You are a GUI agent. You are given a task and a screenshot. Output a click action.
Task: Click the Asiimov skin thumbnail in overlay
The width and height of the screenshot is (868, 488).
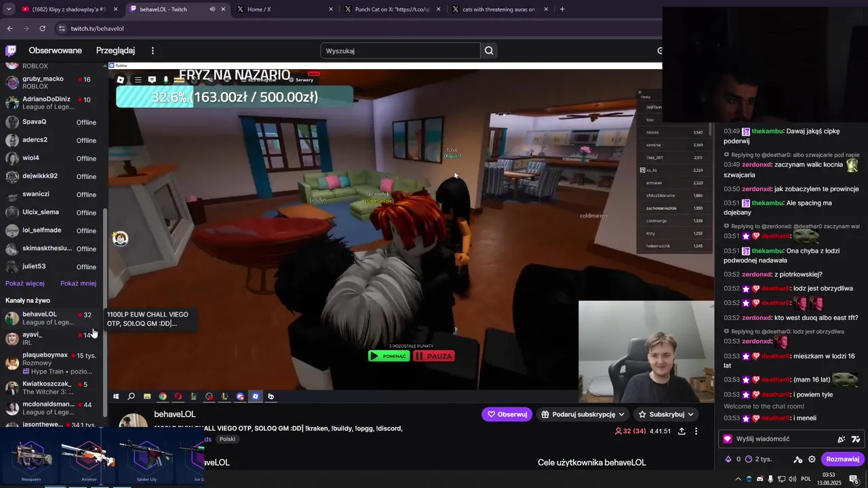88,457
